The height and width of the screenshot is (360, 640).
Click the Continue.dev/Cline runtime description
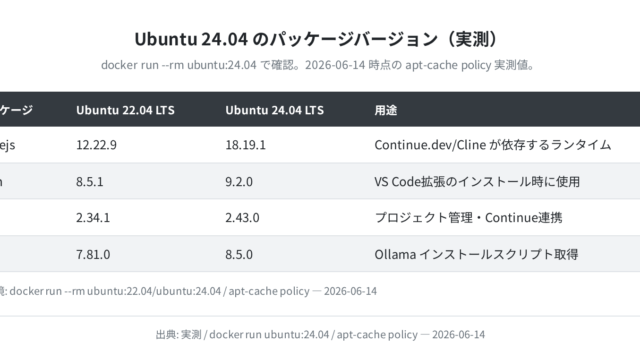click(x=493, y=145)
